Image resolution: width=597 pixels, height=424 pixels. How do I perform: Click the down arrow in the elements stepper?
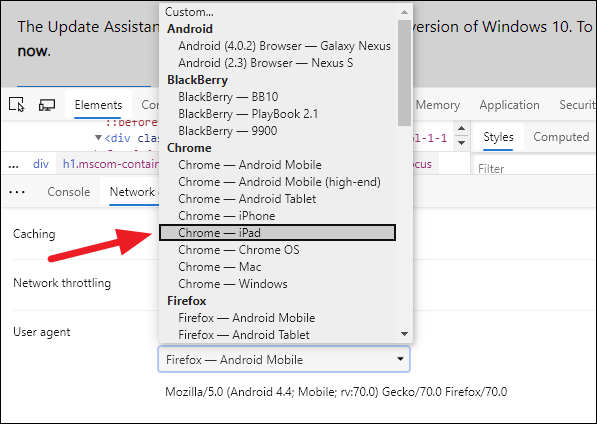[x=461, y=143]
